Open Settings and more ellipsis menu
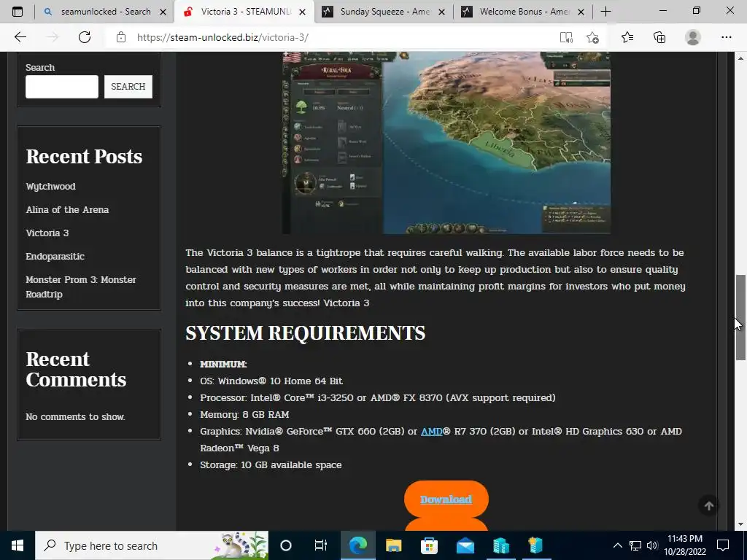The height and width of the screenshot is (560, 747). [726, 37]
